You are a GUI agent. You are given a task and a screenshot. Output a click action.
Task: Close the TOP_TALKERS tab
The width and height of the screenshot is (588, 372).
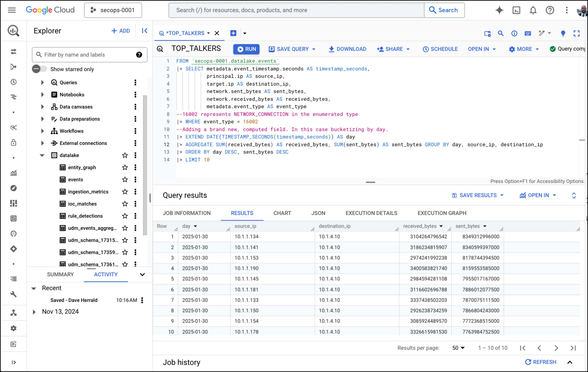pyautogui.click(x=217, y=33)
